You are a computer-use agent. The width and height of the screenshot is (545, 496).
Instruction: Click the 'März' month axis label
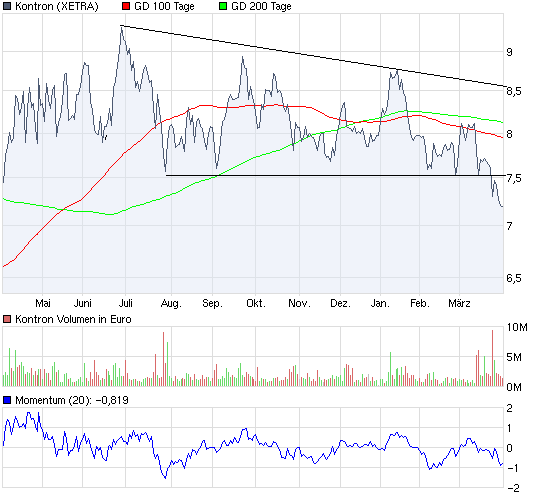459,303
